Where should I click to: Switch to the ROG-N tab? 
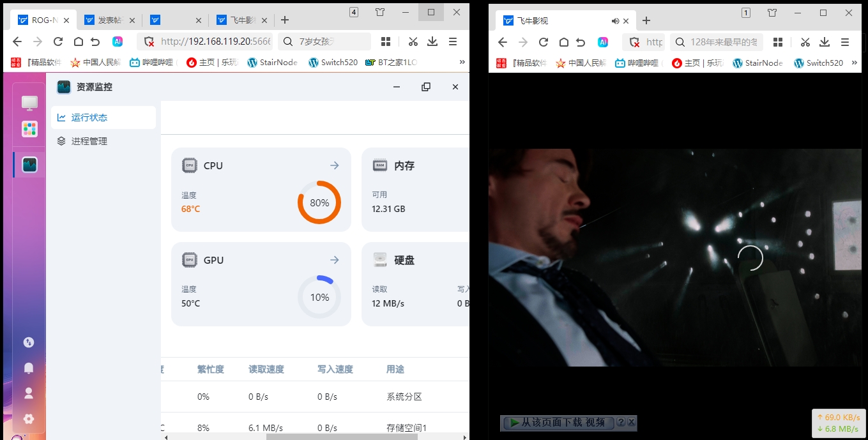click(43, 20)
